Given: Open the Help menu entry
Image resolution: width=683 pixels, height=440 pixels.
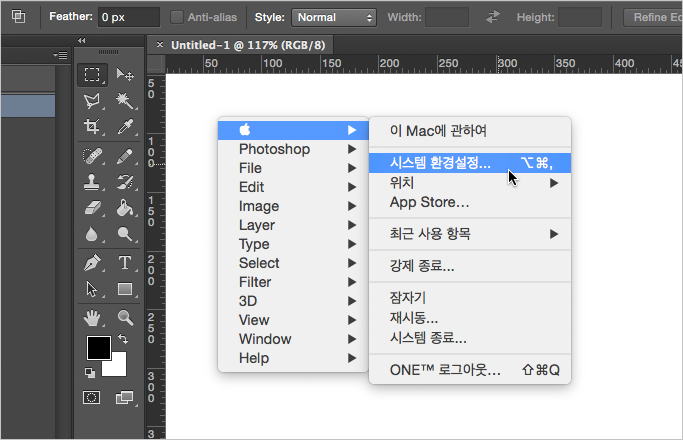Looking at the screenshot, I should pos(293,358).
